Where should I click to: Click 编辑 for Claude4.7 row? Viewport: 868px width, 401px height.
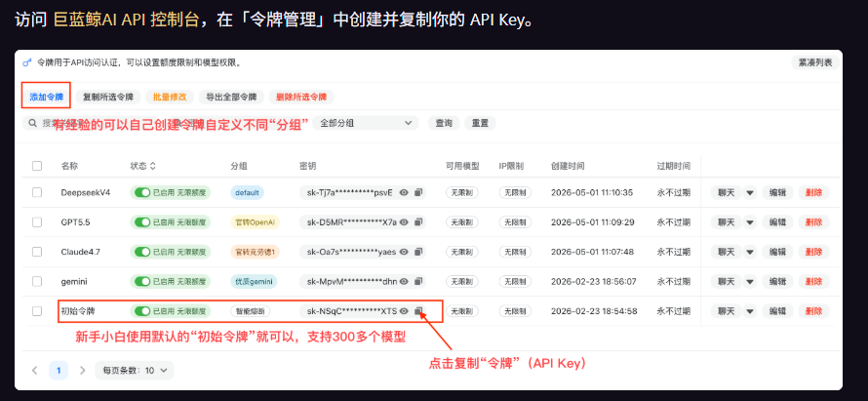coord(777,252)
